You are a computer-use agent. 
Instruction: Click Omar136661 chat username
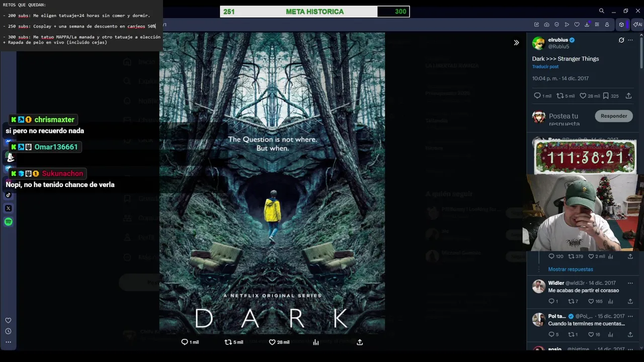point(56,147)
